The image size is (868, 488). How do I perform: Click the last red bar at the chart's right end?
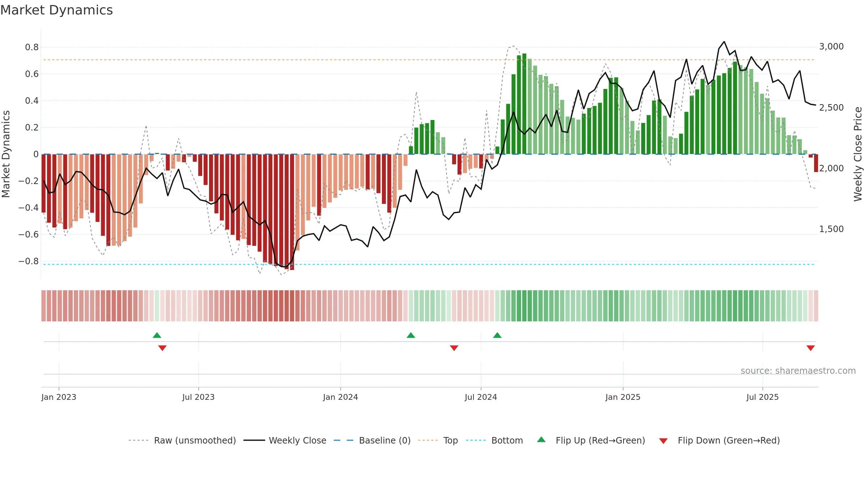[x=816, y=163]
